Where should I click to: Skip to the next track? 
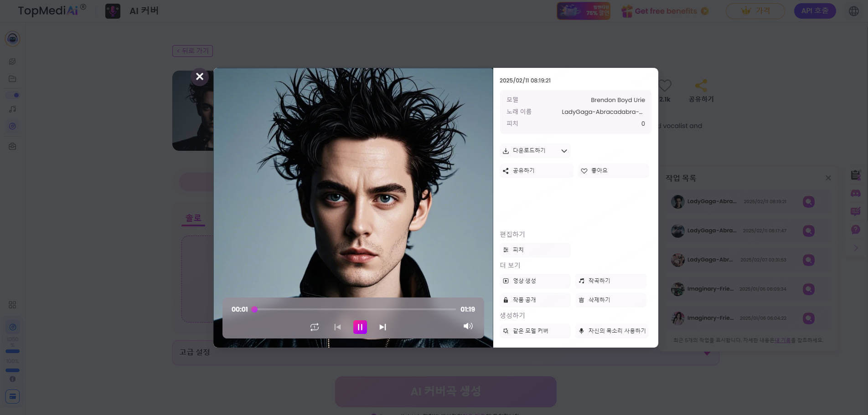382,327
